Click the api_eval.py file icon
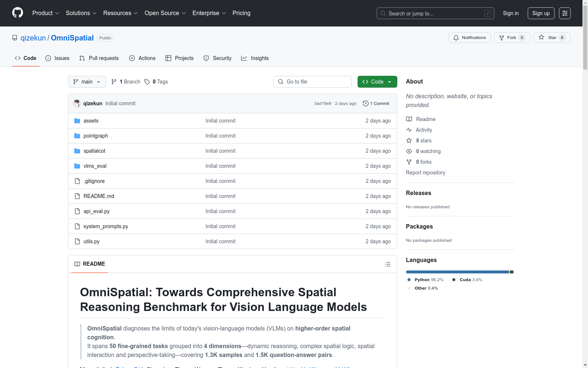 [x=77, y=211]
